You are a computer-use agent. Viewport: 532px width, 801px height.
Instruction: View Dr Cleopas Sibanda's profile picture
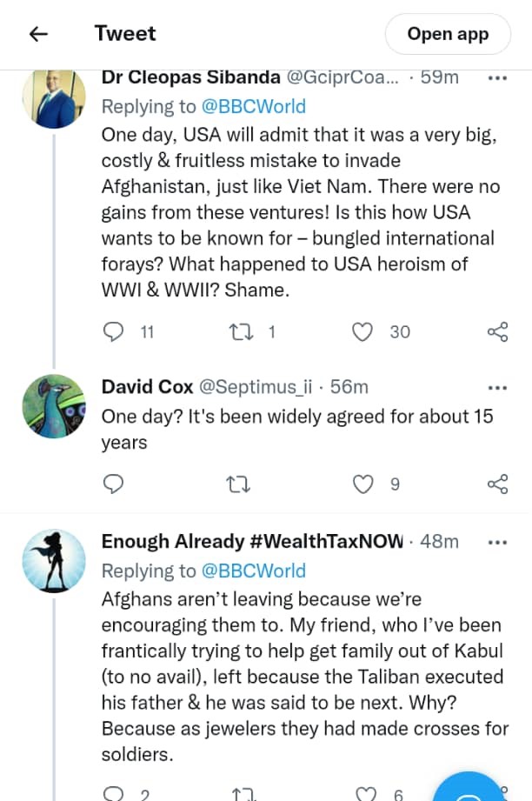[x=54, y=97]
